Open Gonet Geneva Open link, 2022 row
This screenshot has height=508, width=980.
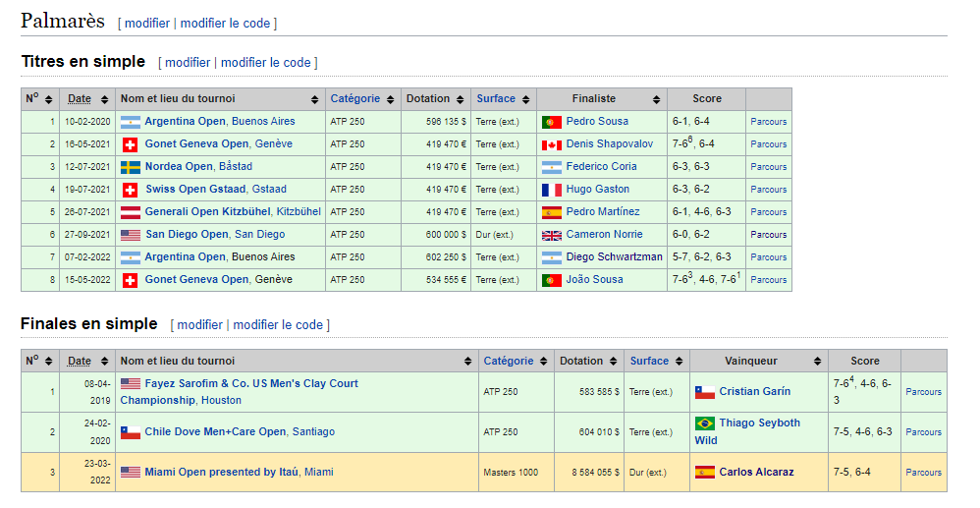(x=196, y=280)
